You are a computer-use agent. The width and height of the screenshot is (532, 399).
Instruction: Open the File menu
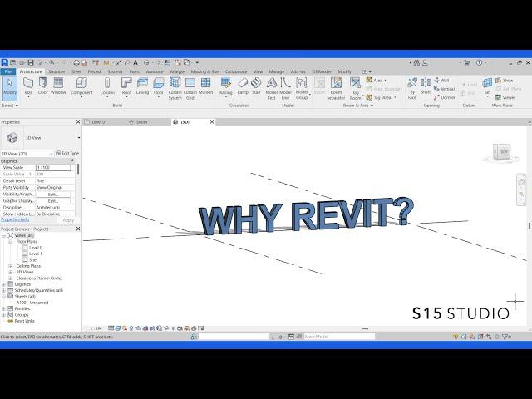click(x=8, y=71)
